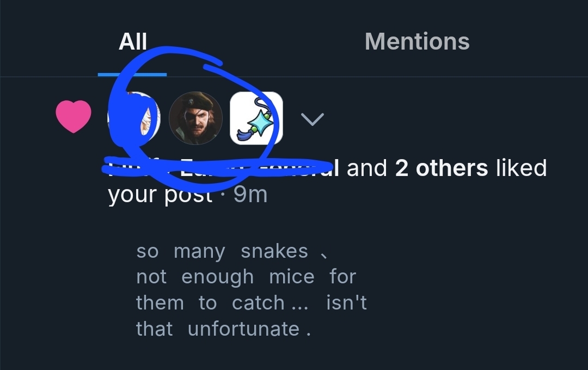
Task: Open the green star charm avatar
Action: pyautogui.click(x=256, y=118)
